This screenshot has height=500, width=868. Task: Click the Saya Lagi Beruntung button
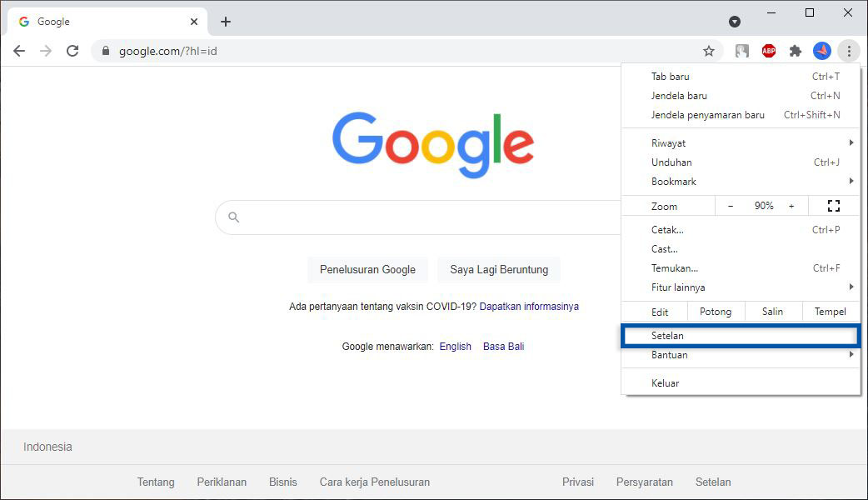[498, 269]
